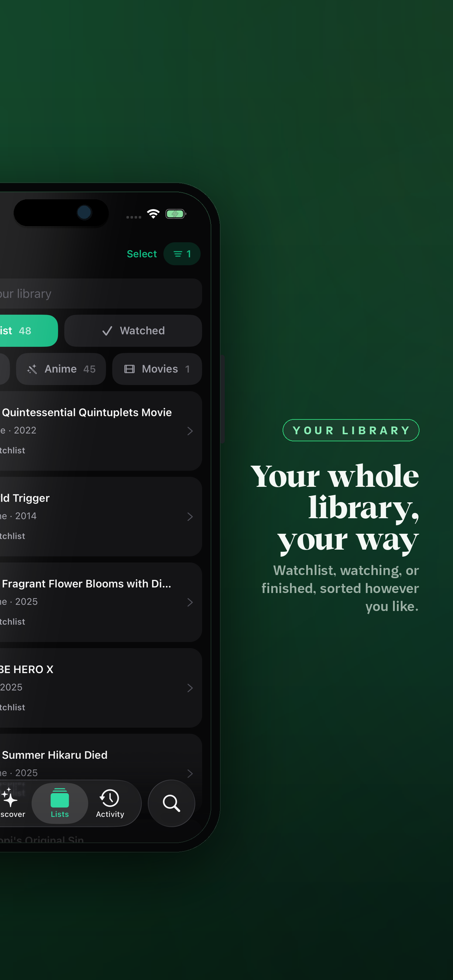This screenshot has width=453, height=980.
Task: Tap the round search magnifier button
Action: pos(171,803)
